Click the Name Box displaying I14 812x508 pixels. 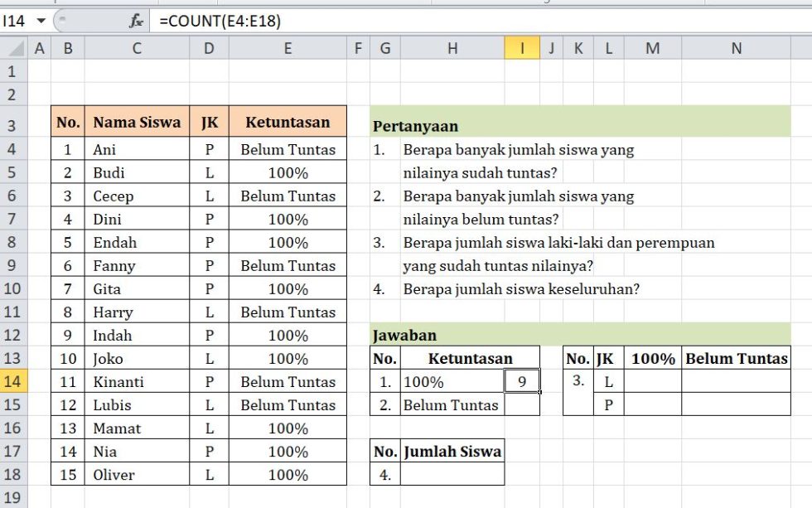tap(15, 18)
